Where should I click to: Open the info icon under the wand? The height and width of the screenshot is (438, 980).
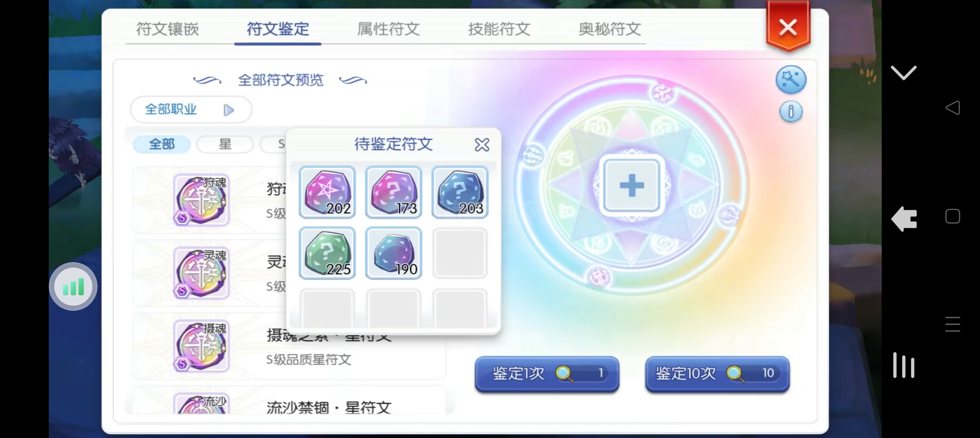point(791,112)
